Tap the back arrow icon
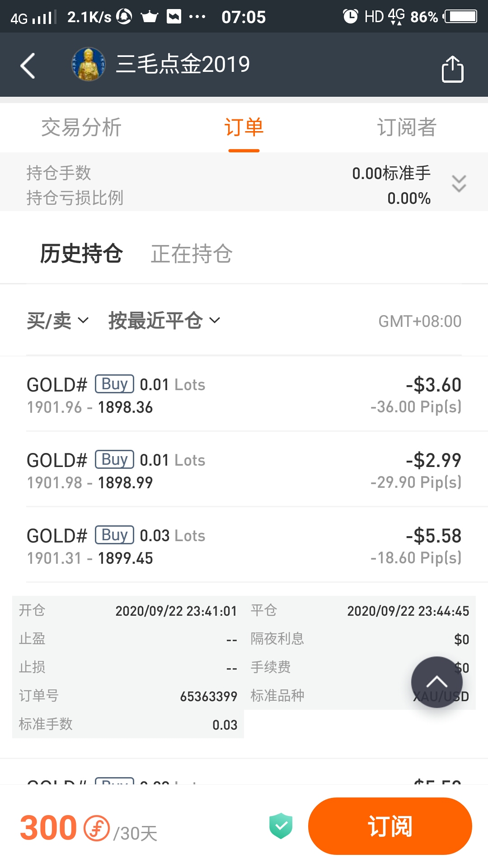This screenshot has height=868, width=488. (x=28, y=66)
